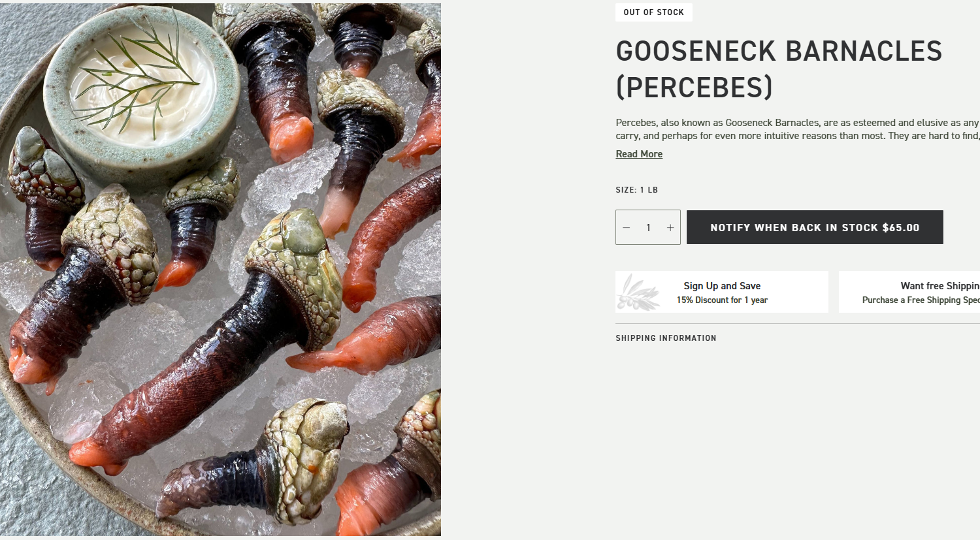Click Notify When Back In Stock button
This screenshot has height=540, width=980.
coord(815,227)
